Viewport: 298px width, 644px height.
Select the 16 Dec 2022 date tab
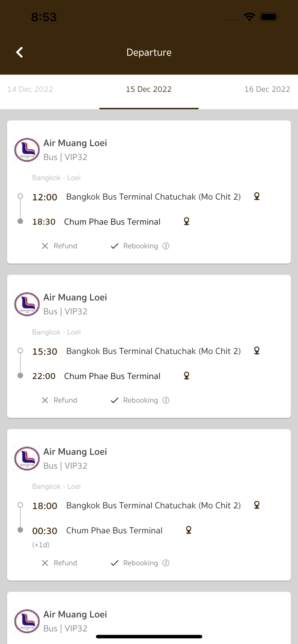267,89
